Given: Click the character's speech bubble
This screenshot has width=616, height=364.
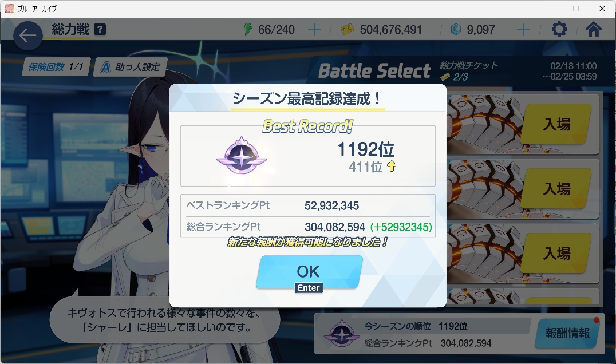Looking at the screenshot, I should click(165, 320).
